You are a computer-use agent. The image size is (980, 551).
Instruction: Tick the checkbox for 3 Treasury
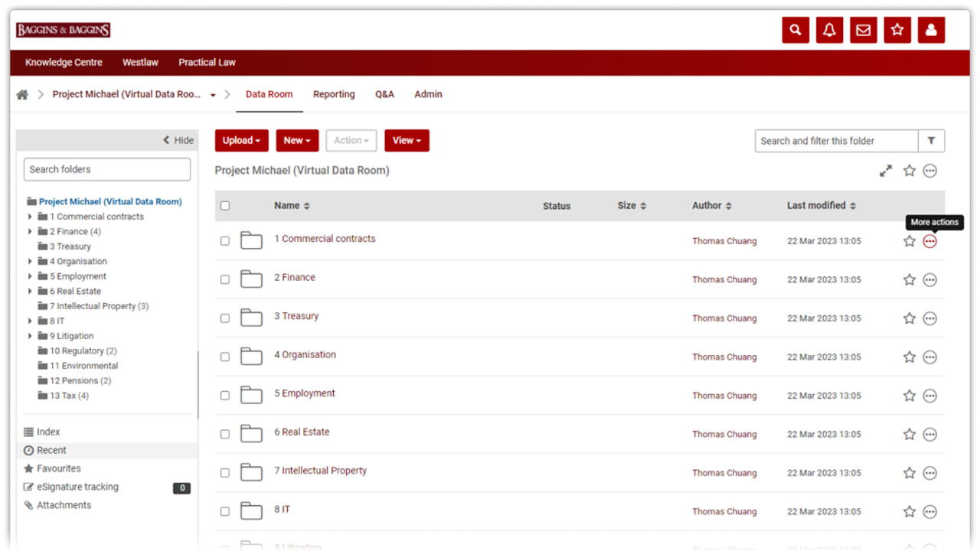coord(224,318)
